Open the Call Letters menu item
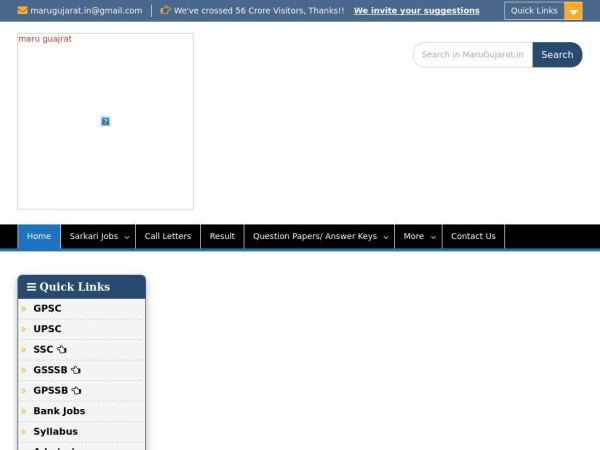600x450 pixels. (x=168, y=236)
